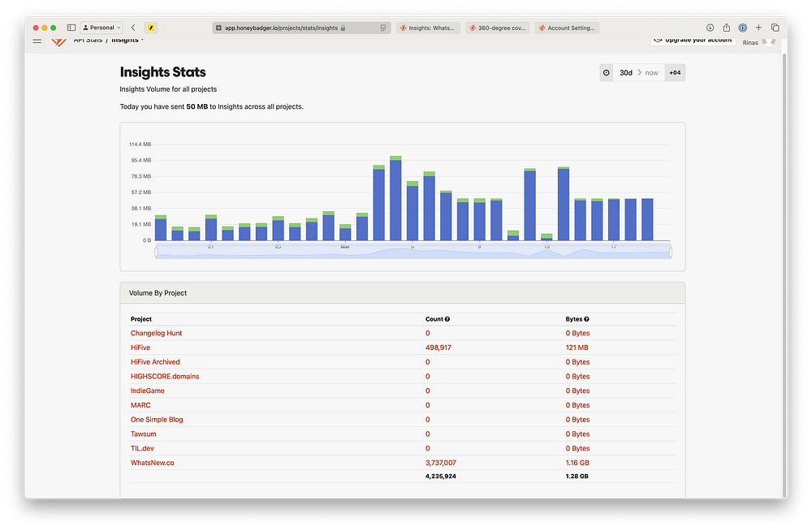Click the 121 MB bytes value
This screenshot has width=812, height=531.
click(577, 348)
